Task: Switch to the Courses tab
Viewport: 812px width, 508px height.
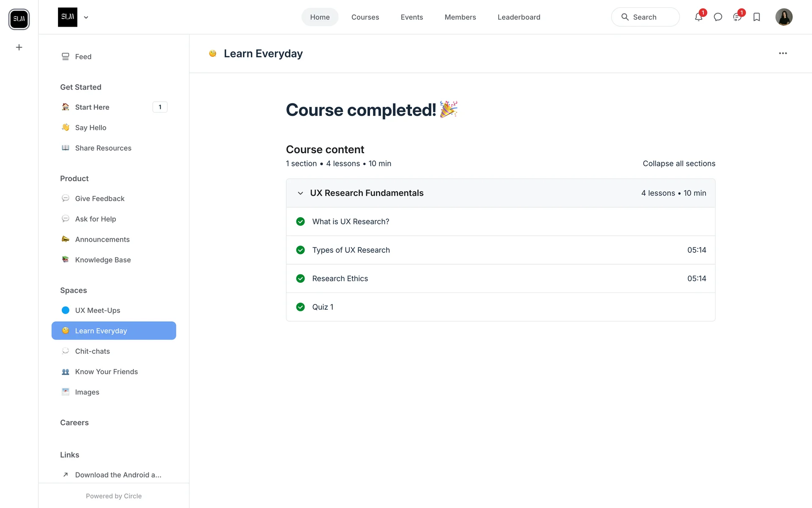Action: [365, 17]
